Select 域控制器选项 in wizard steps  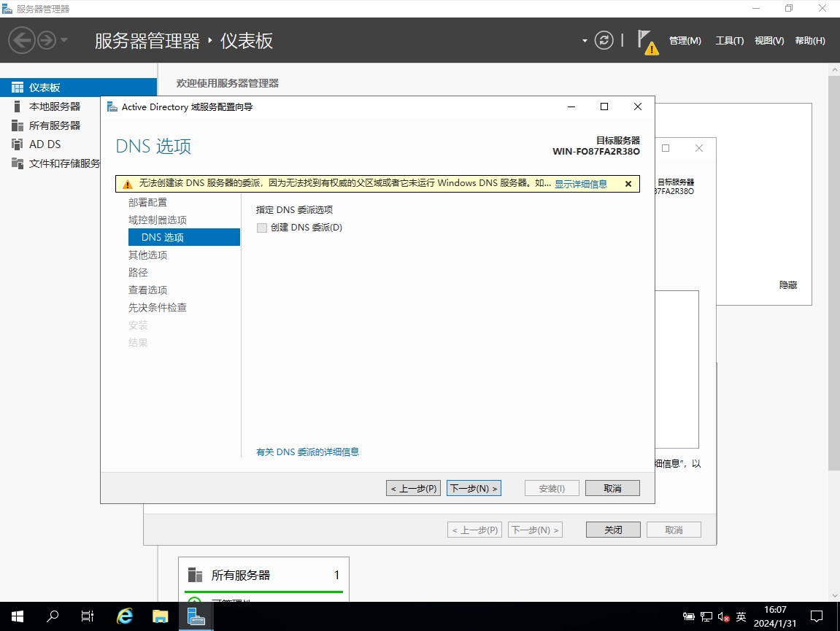pos(158,220)
